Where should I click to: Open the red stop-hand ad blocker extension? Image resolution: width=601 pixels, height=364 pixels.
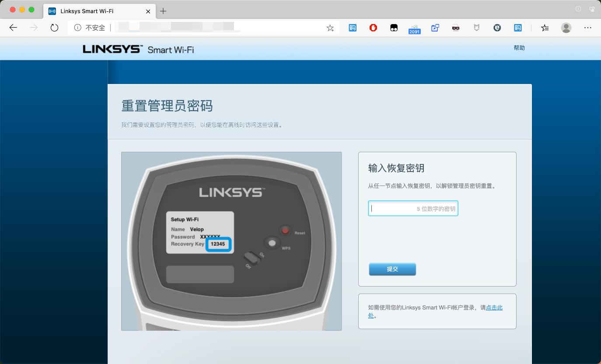(373, 28)
